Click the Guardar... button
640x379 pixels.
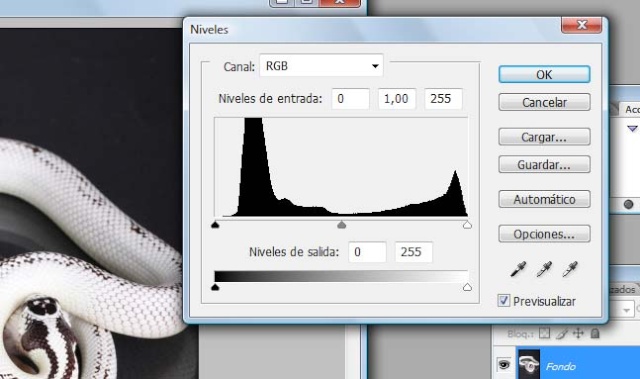(x=544, y=165)
